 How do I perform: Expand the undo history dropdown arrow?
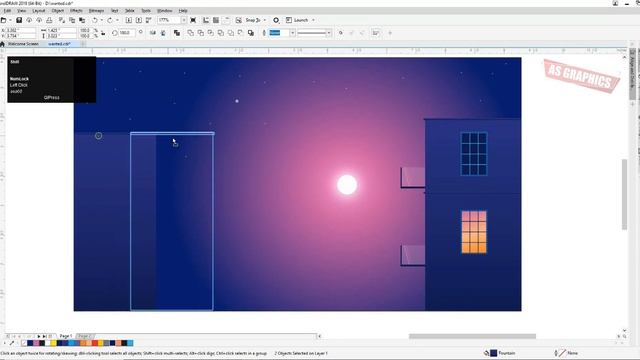pos(101,20)
